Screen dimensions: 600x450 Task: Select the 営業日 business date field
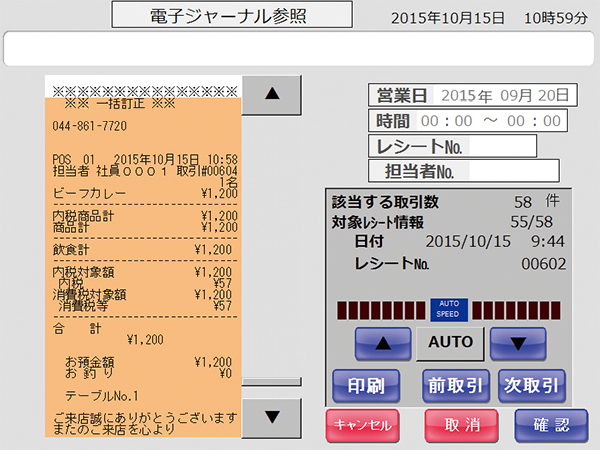pos(473,95)
